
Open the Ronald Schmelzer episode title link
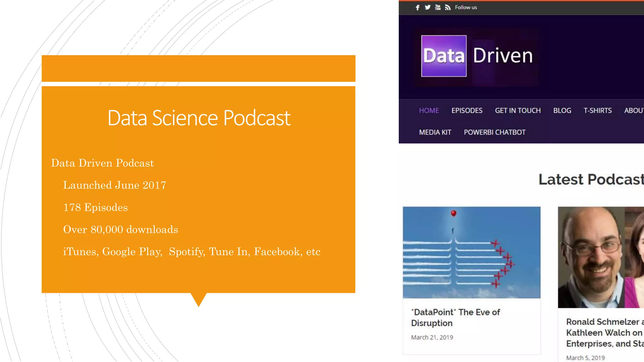[x=605, y=332]
